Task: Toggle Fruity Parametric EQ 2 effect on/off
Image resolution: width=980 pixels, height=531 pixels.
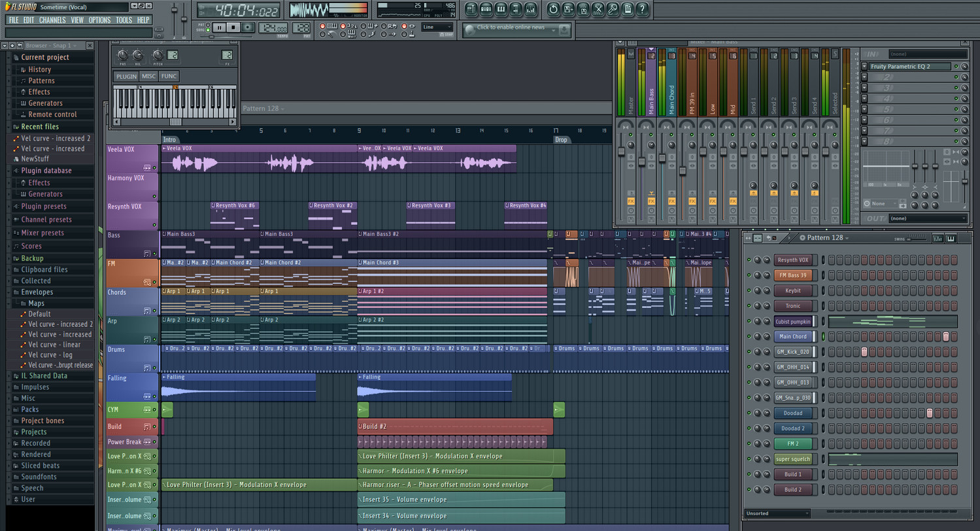Action: (956, 67)
